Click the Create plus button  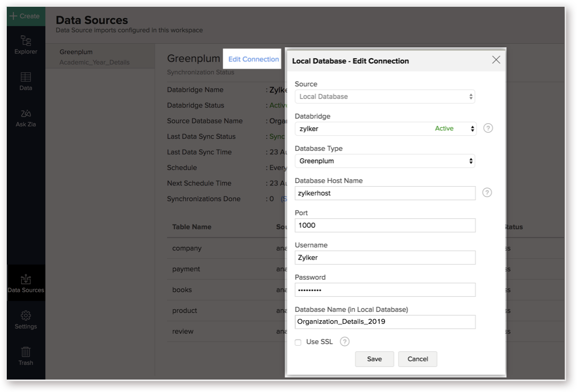[x=26, y=16]
